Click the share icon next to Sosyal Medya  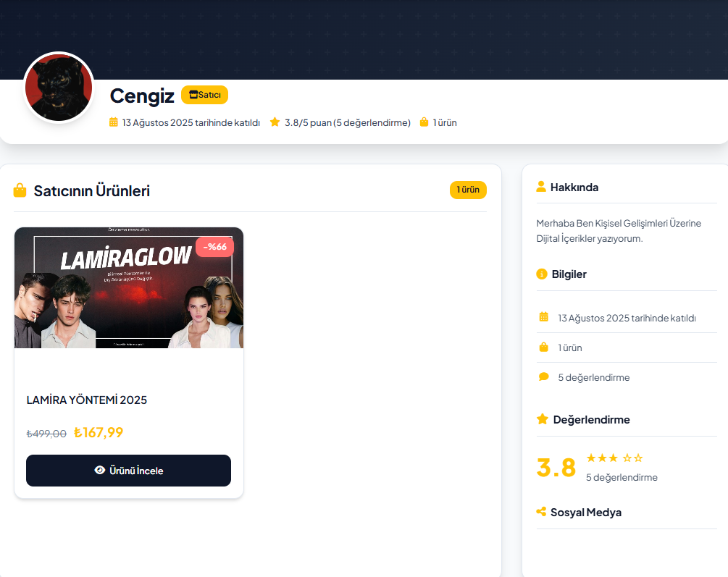click(541, 512)
